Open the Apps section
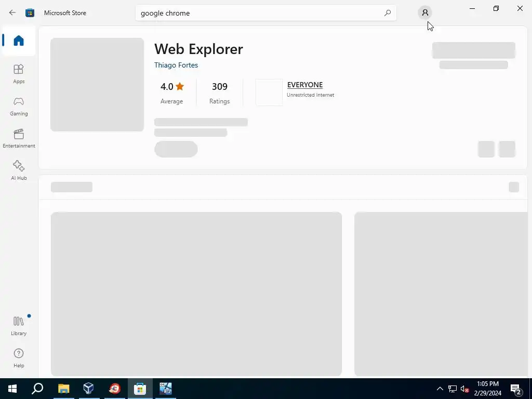This screenshot has height=399, width=532. click(19, 74)
